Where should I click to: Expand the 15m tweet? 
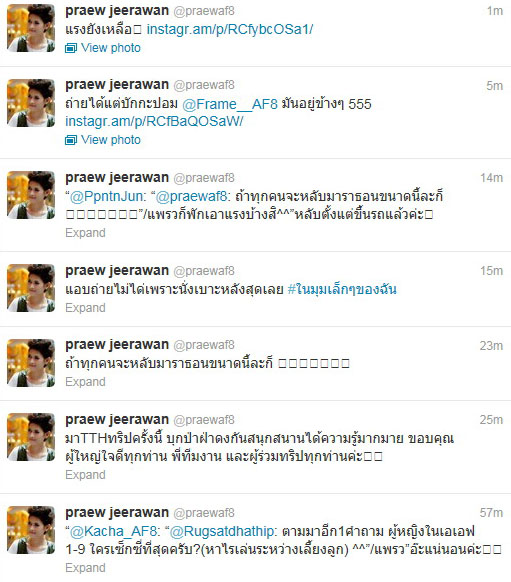point(85,308)
